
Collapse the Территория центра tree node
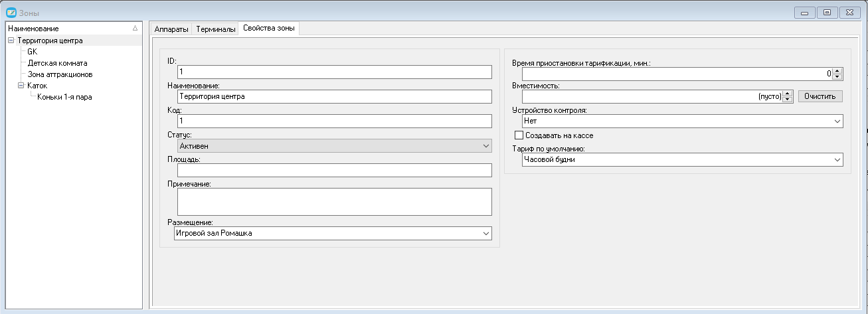click(x=11, y=40)
